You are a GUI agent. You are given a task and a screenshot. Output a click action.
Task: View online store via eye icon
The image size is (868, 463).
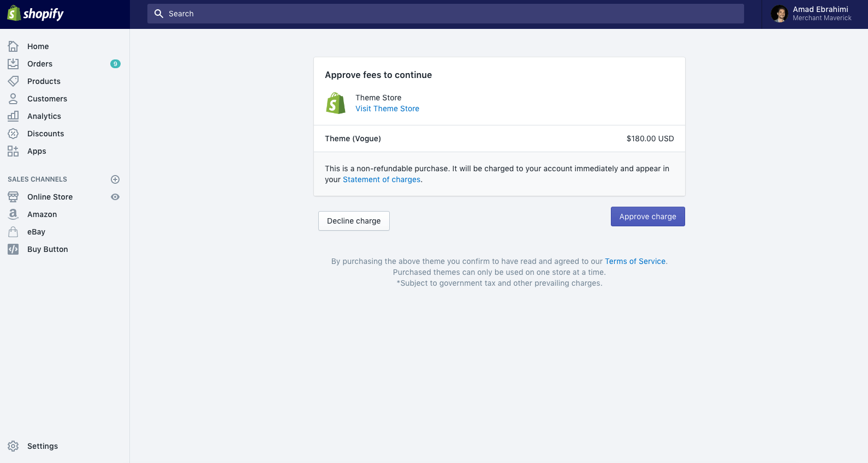[x=115, y=197]
